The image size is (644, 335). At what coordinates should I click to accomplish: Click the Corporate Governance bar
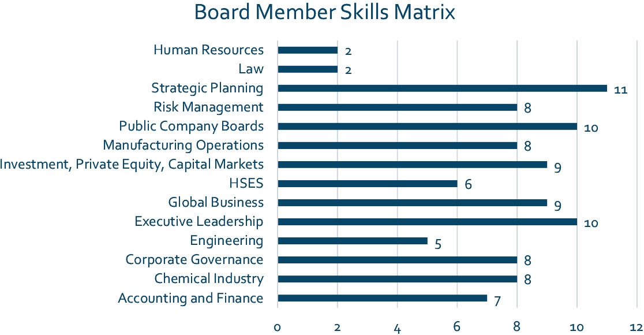point(397,260)
